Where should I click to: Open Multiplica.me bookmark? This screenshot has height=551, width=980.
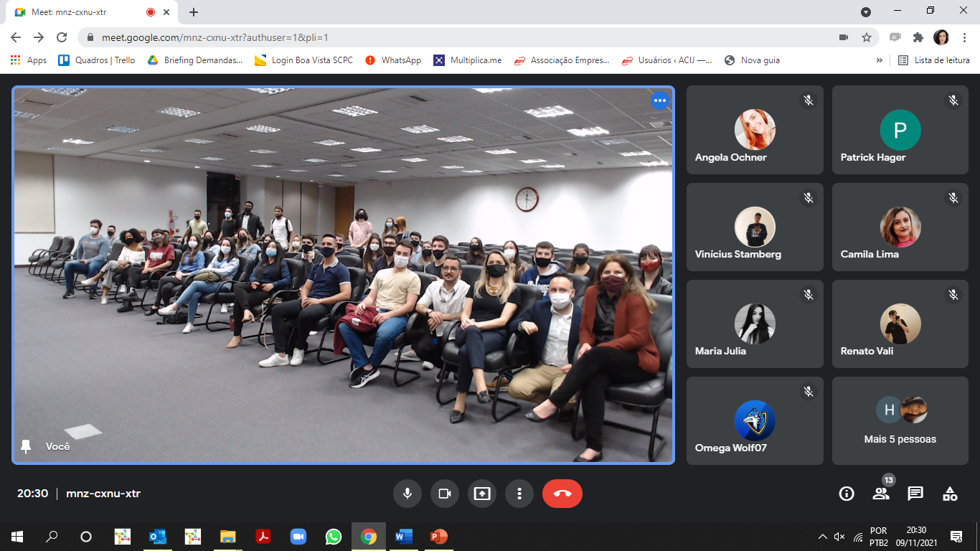tap(468, 60)
